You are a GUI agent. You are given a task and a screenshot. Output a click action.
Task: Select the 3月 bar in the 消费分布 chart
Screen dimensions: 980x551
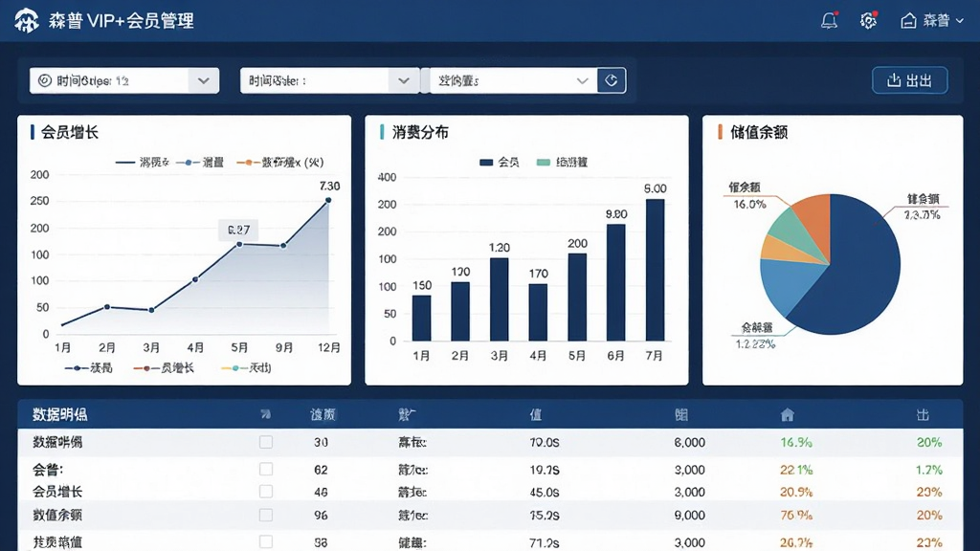(500, 299)
